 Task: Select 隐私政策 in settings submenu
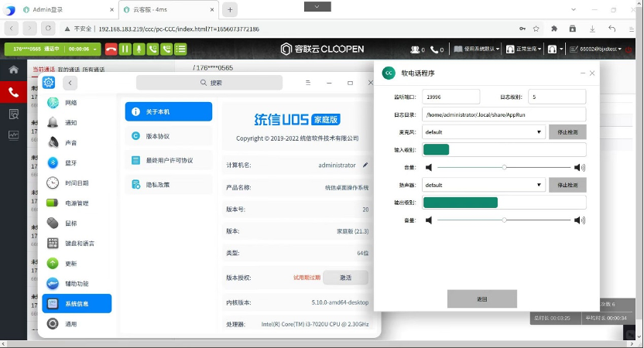[169, 185]
